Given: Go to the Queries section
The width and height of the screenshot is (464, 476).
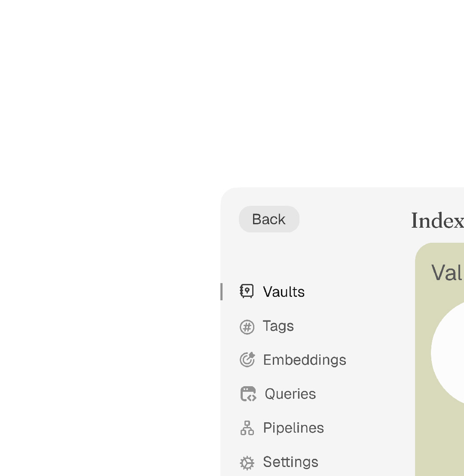Looking at the screenshot, I should pyautogui.click(x=290, y=394).
